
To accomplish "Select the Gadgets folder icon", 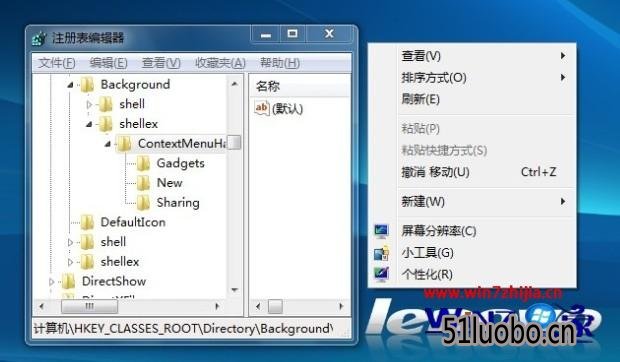I will click(x=143, y=163).
